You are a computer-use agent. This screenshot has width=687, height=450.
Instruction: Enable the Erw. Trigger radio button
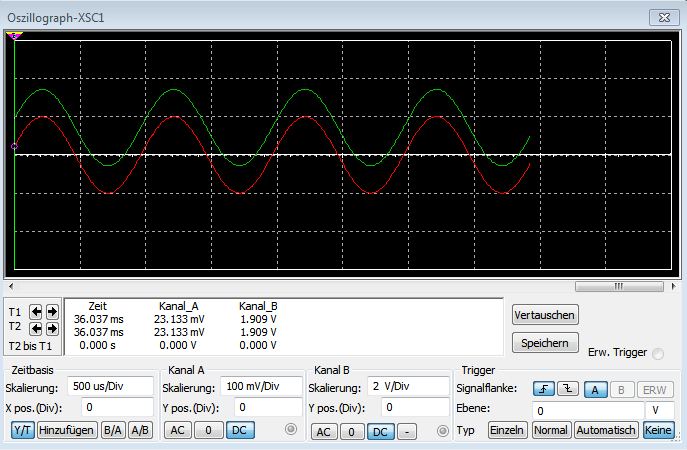(x=658, y=353)
